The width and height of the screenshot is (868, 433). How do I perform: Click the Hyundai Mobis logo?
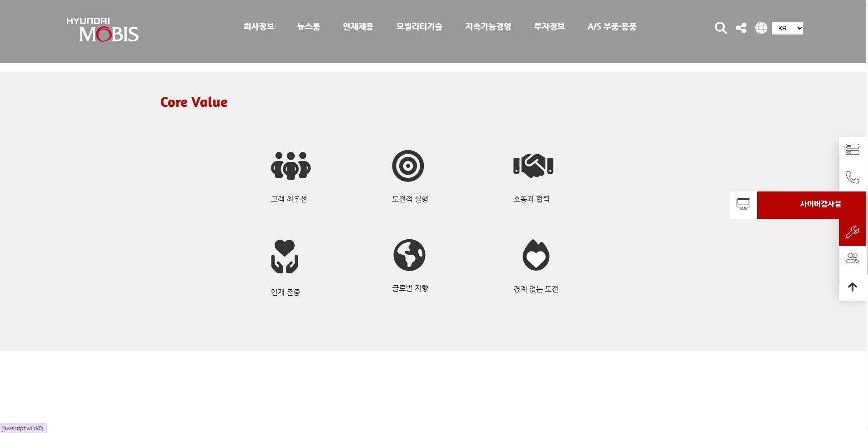[x=102, y=30]
